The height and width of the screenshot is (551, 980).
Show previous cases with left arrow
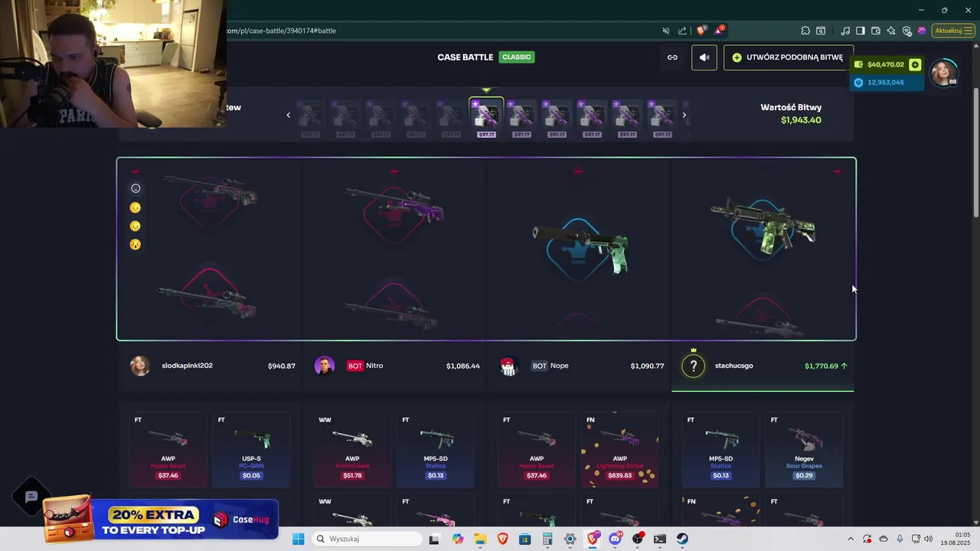tap(289, 116)
